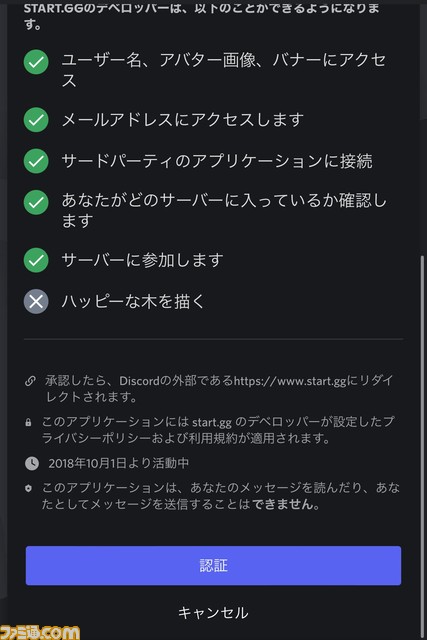Click the ファミ通.com watermark logo
The height and width of the screenshot is (640, 427).
coord(40,632)
